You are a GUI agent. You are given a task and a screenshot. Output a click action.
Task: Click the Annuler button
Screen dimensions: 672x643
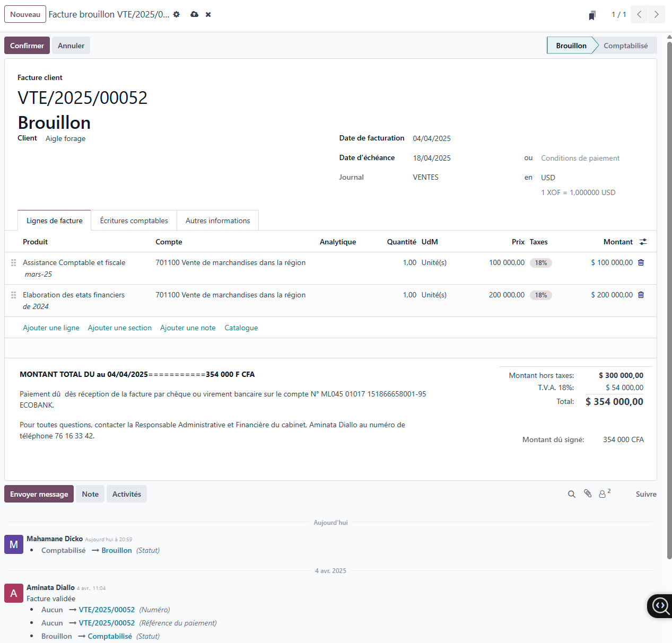tap(71, 46)
